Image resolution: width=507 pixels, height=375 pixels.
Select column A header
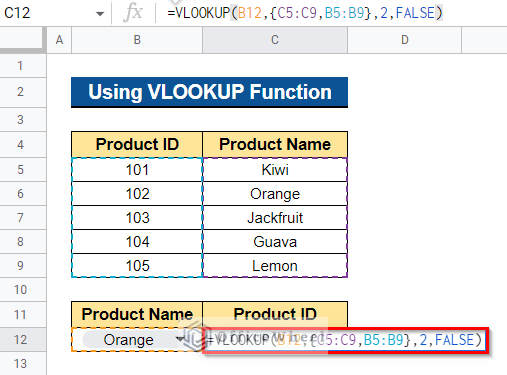59,40
